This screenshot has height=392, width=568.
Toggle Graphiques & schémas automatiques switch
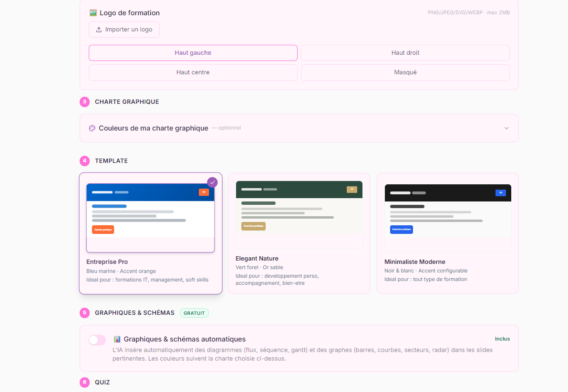coord(97,340)
